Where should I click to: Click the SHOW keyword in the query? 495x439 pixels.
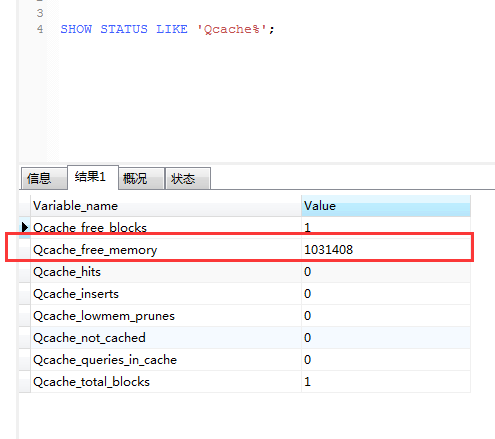point(76,29)
